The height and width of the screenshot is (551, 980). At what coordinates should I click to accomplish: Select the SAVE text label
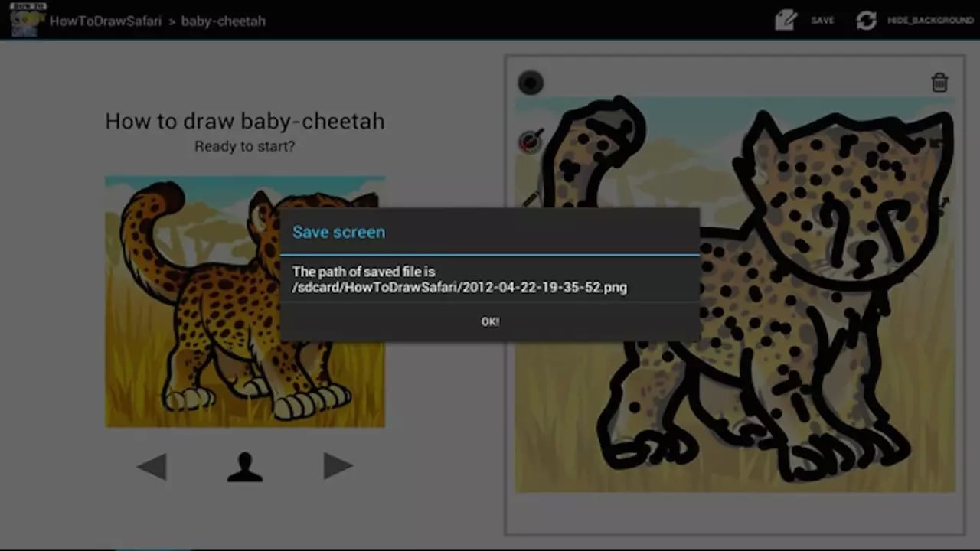pos(822,21)
